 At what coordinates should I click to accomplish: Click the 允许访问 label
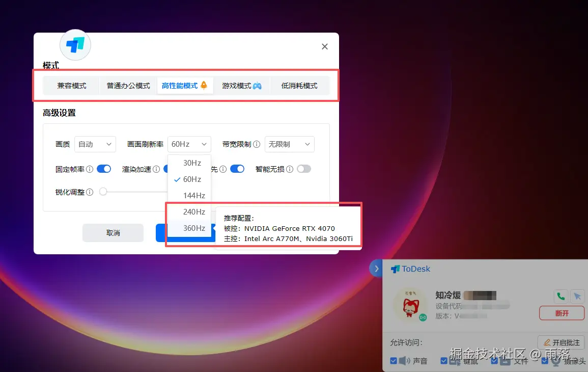click(406, 342)
